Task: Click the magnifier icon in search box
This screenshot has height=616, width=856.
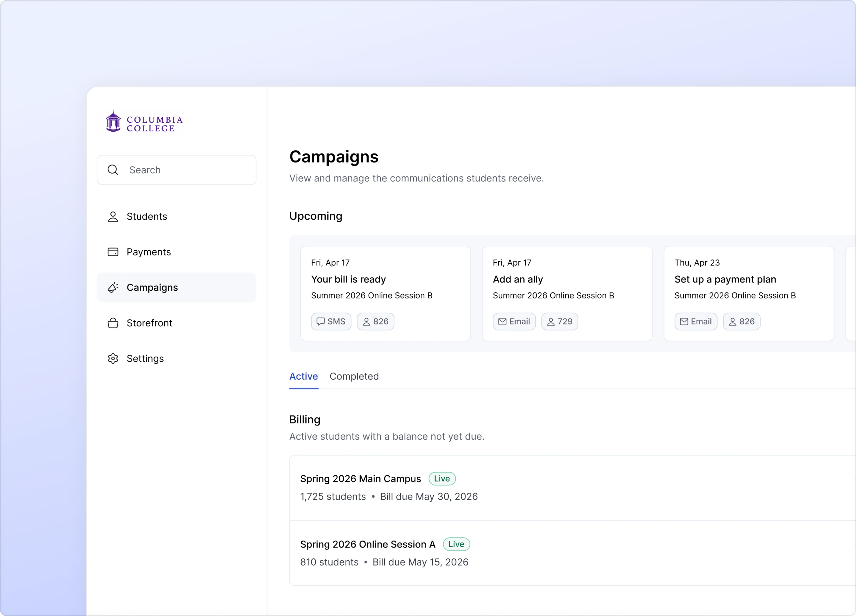Action: pyautogui.click(x=113, y=170)
